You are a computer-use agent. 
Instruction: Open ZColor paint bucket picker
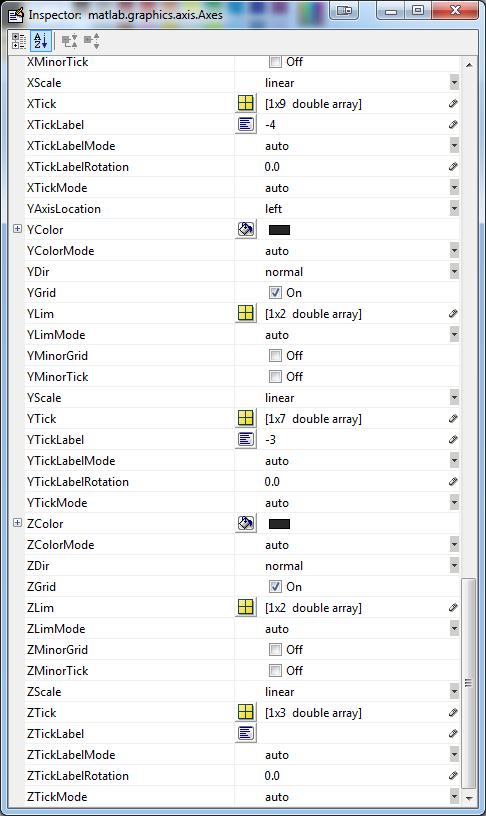246,523
